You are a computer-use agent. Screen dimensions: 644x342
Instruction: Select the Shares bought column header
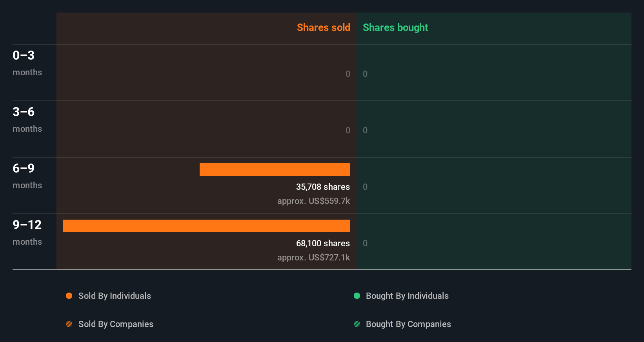tap(395, 27)
